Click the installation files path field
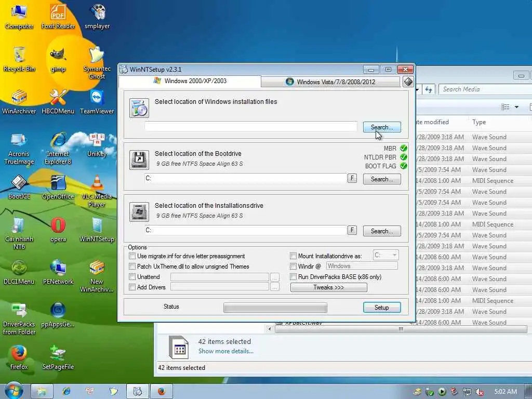 tap(251, 126)
